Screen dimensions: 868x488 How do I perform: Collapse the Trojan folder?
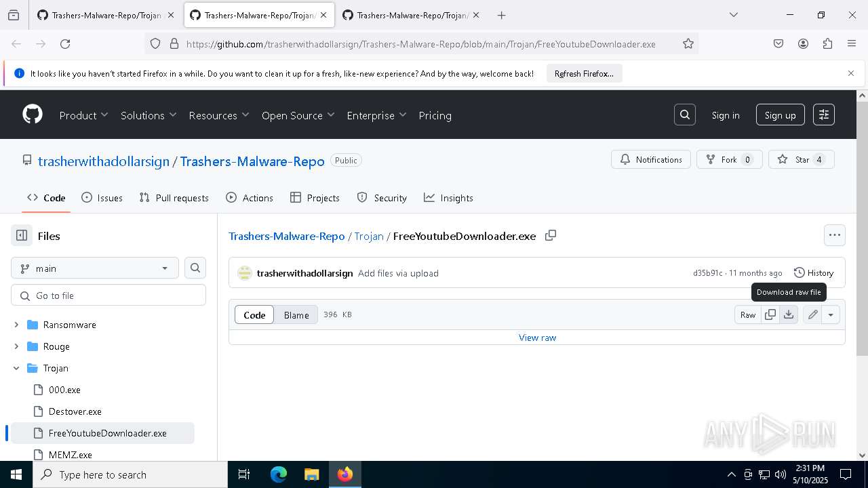(16, 368)
